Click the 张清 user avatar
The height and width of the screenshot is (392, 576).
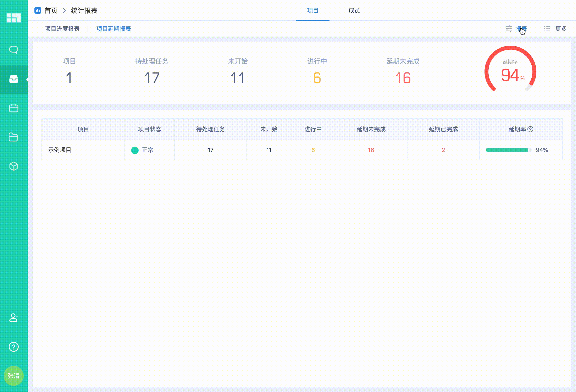pyautogui.click(x=14, y=376)
